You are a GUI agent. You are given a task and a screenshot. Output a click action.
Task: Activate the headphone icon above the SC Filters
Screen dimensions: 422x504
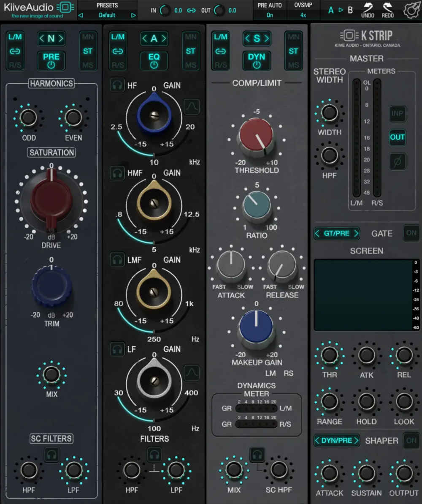51,455
